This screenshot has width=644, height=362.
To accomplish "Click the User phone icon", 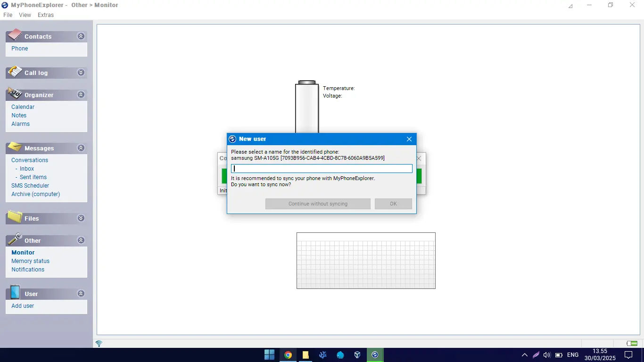I will tap(15, 292).
